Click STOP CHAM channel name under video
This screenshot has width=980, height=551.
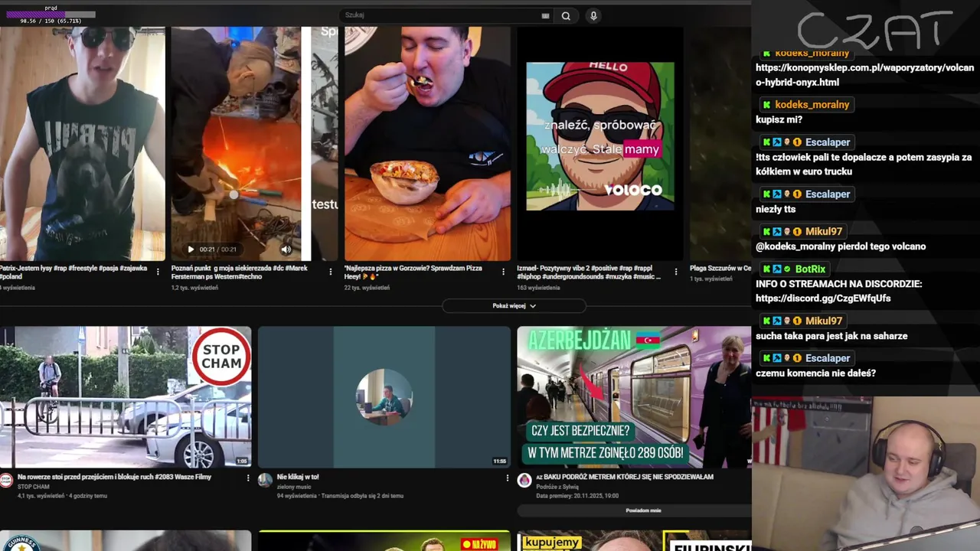coord(34,487)
